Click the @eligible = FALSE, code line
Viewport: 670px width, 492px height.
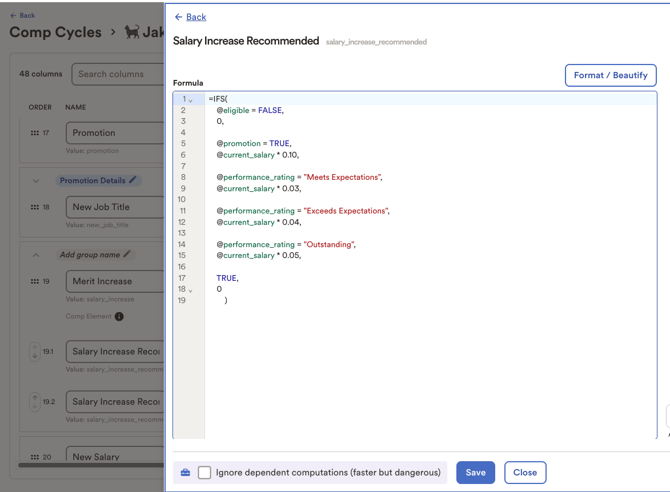tap(250, 110)
